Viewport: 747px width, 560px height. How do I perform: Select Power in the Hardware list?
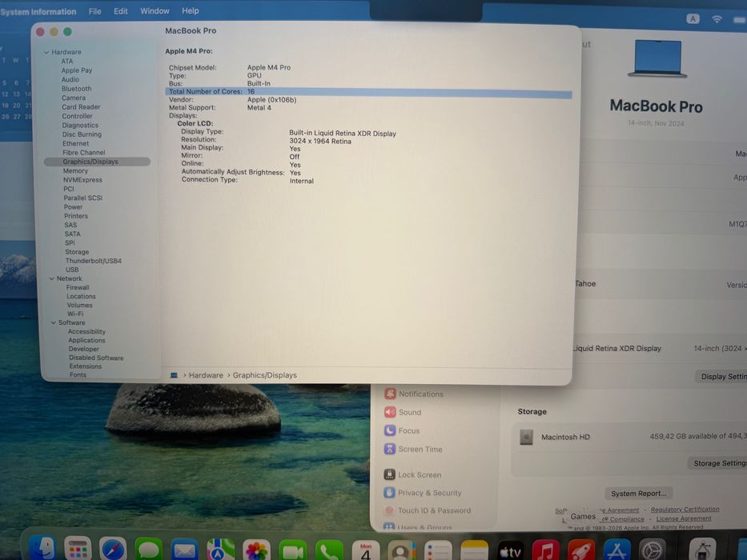coord(73,207)
